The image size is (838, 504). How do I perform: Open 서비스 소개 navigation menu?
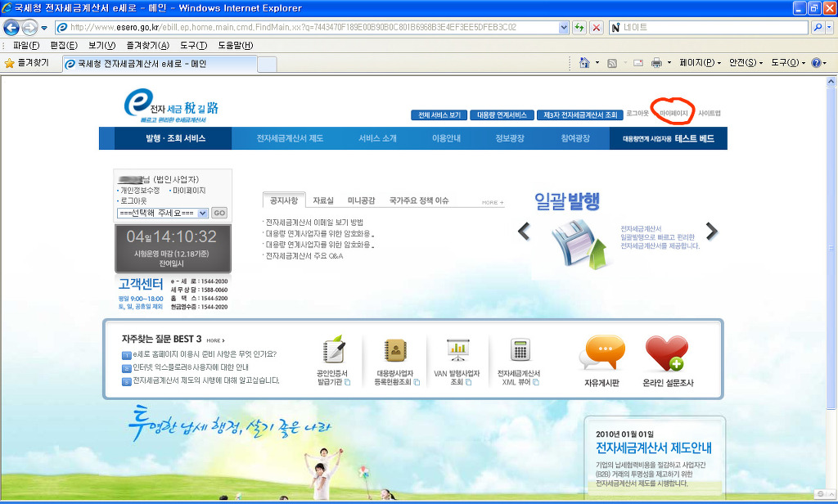pos(377,138)
